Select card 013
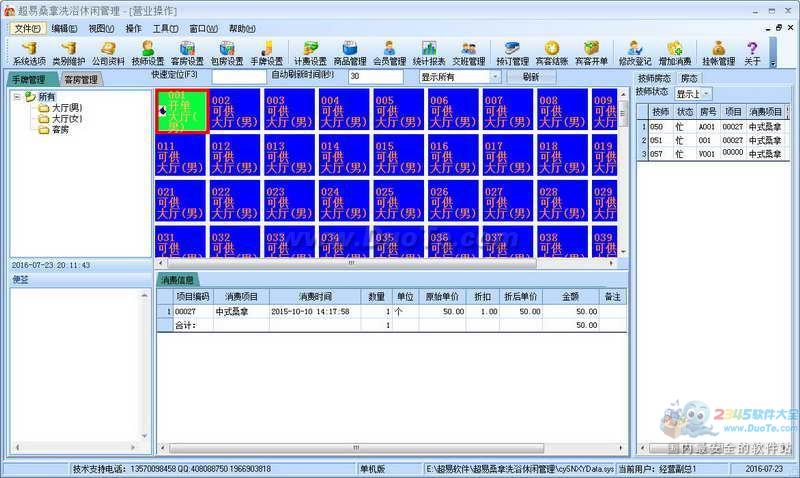The height and width of the screenshot is (478, 800). click(289, 155)
